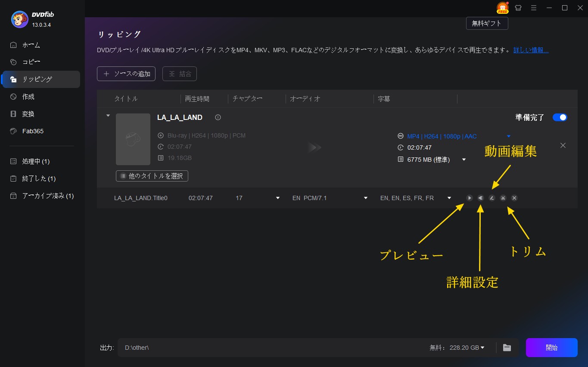Click the チャプター column header
This screenshot has width=588, height=367.
coord(247,99)
